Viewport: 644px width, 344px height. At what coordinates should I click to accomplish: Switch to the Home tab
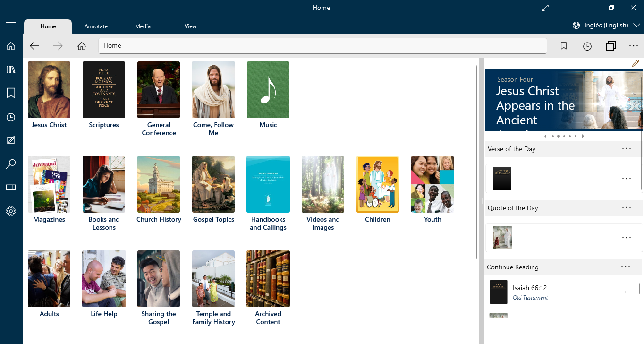point(48,26)
